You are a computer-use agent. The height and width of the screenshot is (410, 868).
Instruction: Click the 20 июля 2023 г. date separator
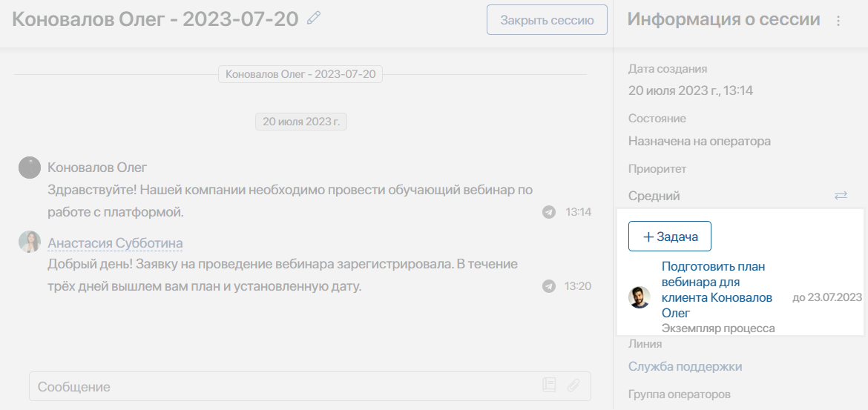[300, 122]
